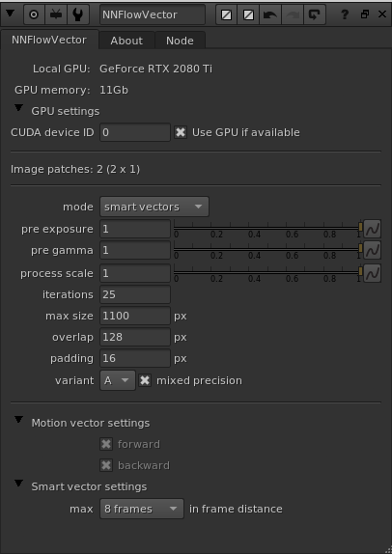Disable Use GPU if available checkbox
392x554 pixels.
pyautogui.click(x=181, y=132)
